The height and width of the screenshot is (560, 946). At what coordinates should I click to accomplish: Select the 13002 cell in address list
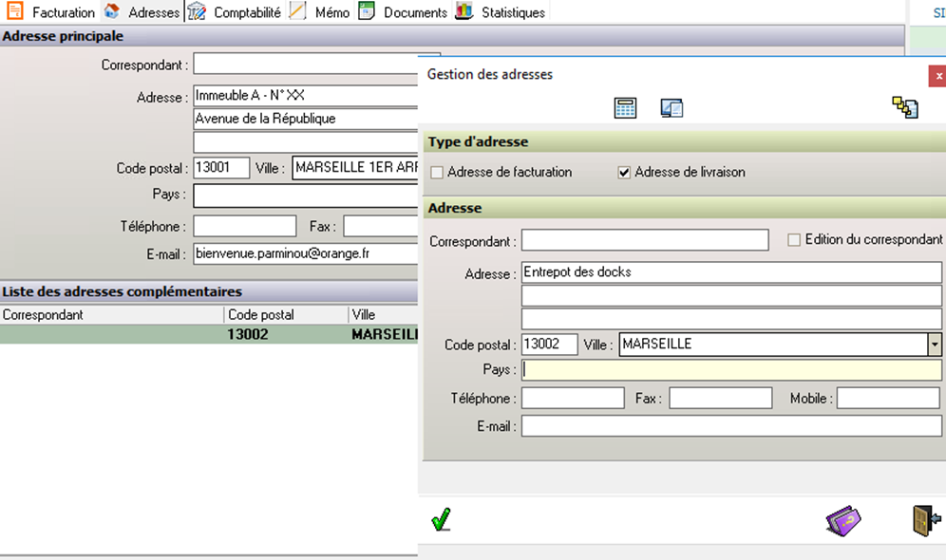pos(286,334)
